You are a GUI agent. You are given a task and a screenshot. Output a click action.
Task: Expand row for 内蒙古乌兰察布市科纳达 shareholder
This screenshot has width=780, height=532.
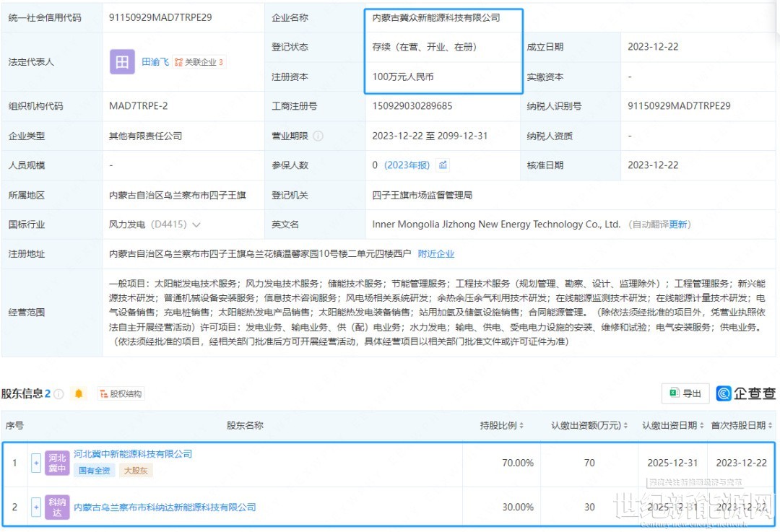pos(36,507)
